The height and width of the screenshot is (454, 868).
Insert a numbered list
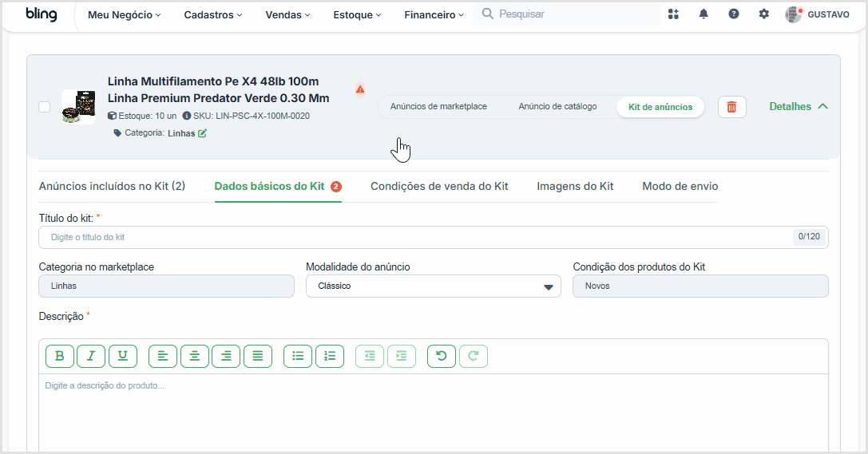pyautogui.click(x=330, y=356)
